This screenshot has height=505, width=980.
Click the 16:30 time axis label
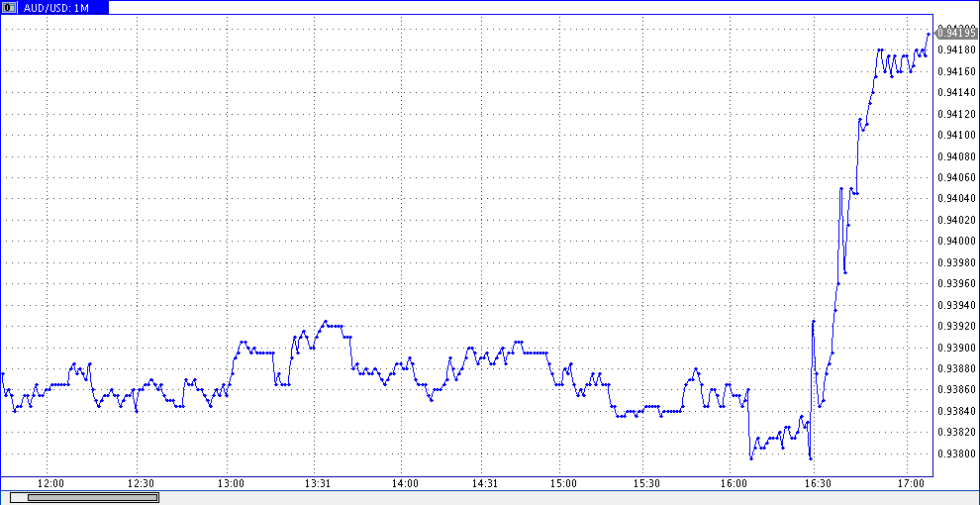818,484
